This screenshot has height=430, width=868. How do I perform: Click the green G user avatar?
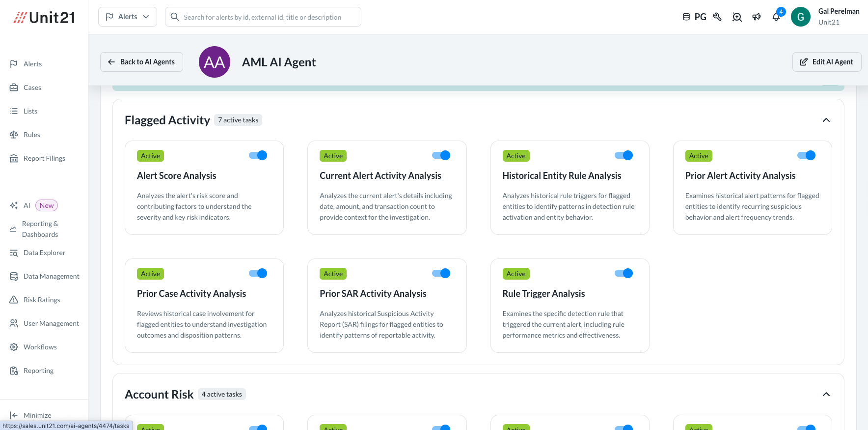801,17
